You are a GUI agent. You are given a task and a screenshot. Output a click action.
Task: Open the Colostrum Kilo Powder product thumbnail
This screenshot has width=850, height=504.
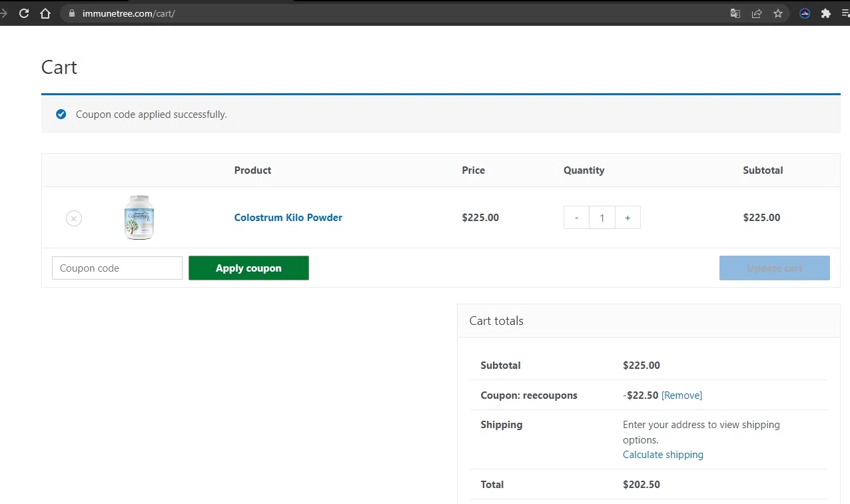coord(139,217)
